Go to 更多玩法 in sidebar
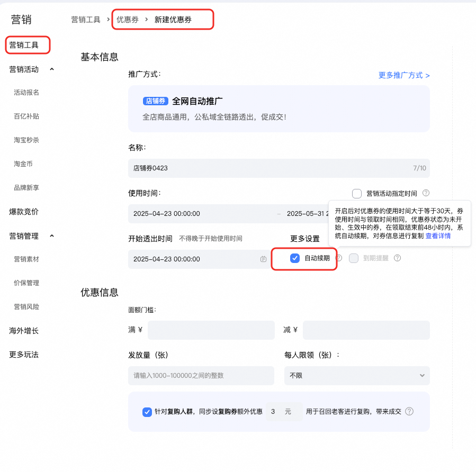 pos(24,355)
